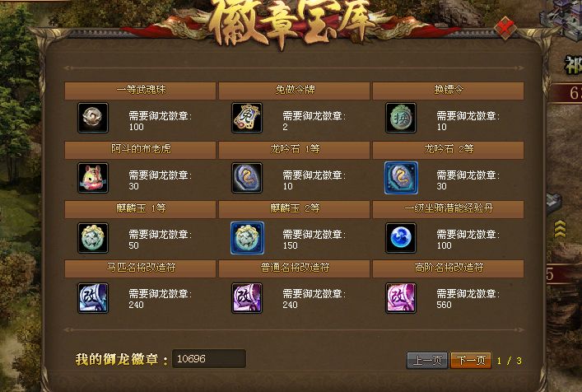Click the 1 / 3 page indicator
The width and height of the screenshot is (582, 392).
[510, 361]
